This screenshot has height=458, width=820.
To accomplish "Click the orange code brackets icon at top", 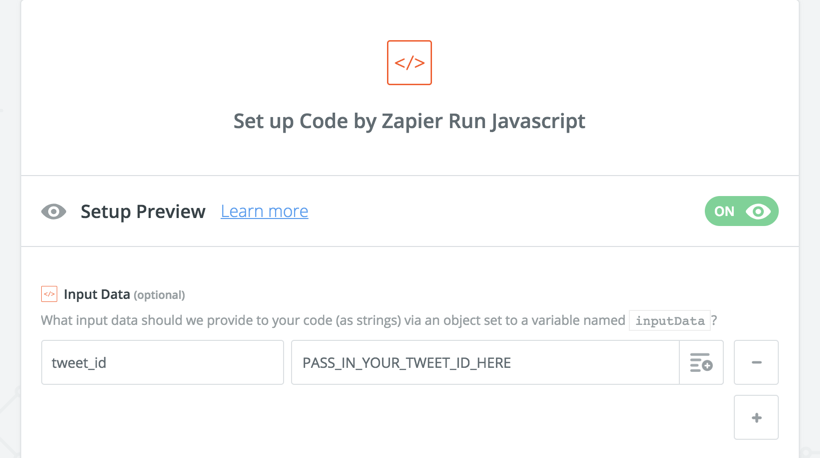I will click(x=409, y=63).
